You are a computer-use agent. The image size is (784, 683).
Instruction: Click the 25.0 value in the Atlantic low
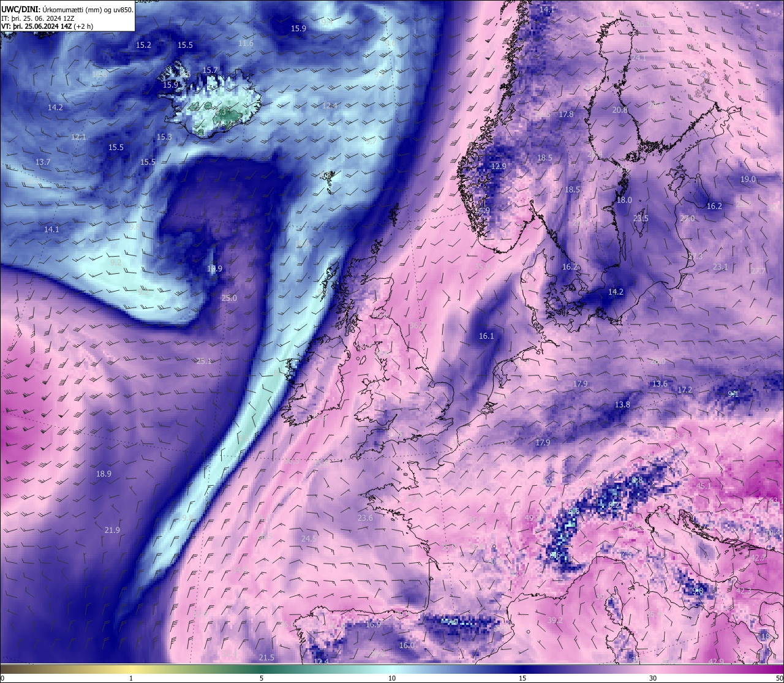(229, 298)
